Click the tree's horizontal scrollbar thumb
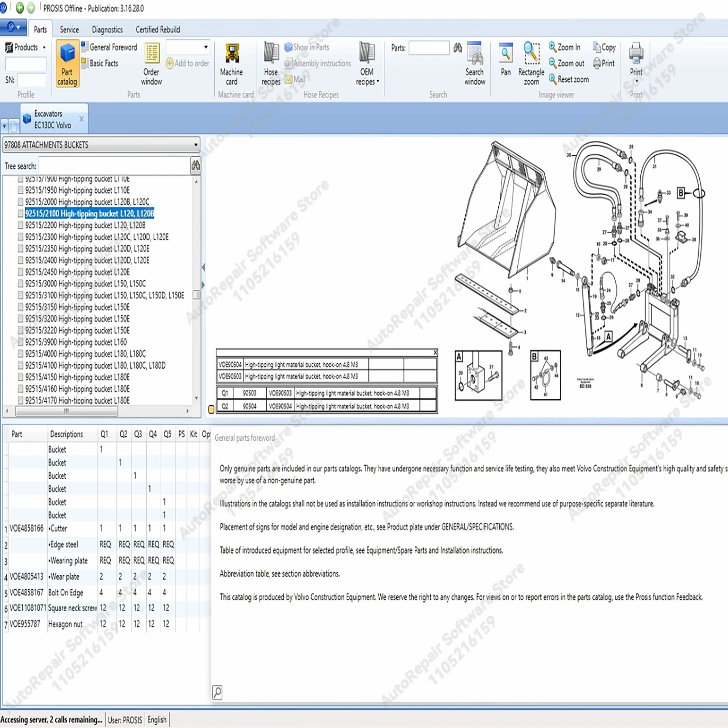 click(x=66, y=411)
